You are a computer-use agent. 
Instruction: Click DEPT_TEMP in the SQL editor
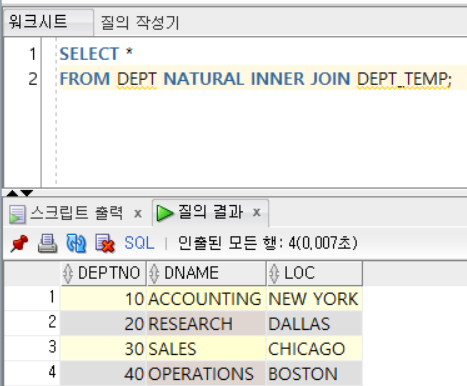(x=403, y=79)
